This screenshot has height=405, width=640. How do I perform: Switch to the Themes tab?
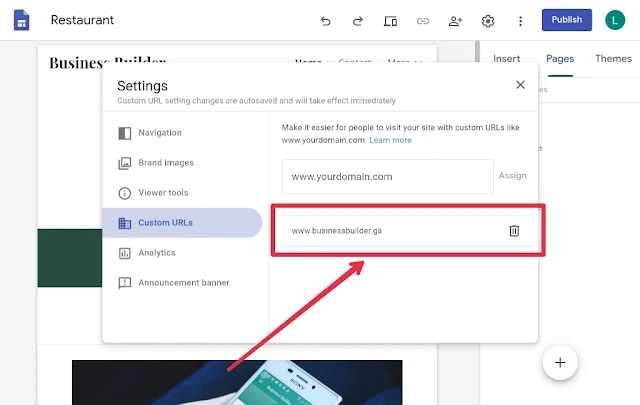(613, 59)
